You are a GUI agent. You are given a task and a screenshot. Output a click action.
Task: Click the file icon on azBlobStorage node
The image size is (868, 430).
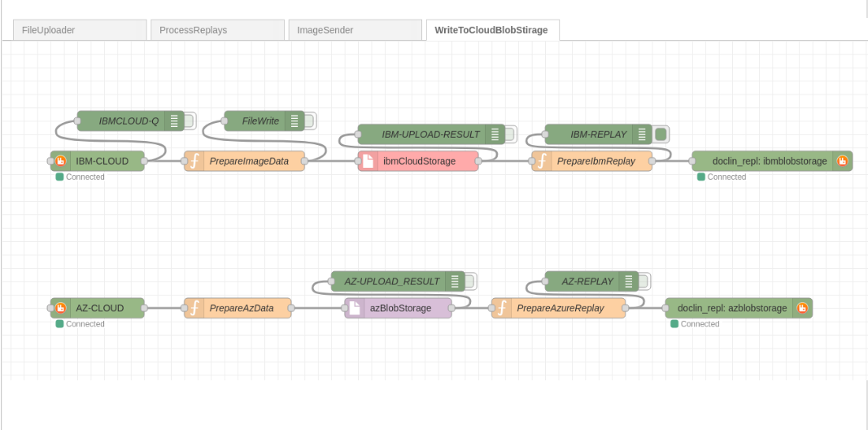coord(355,308)
